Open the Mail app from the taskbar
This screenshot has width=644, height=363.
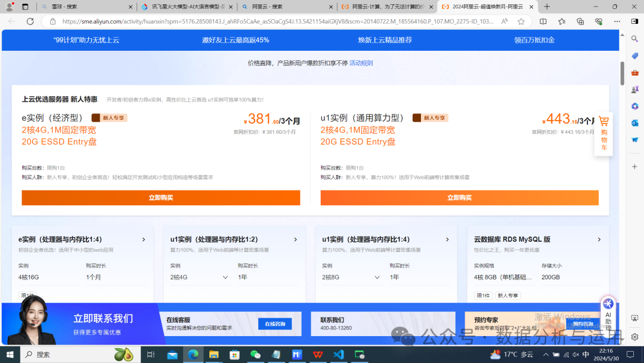(x=172, y=355)
